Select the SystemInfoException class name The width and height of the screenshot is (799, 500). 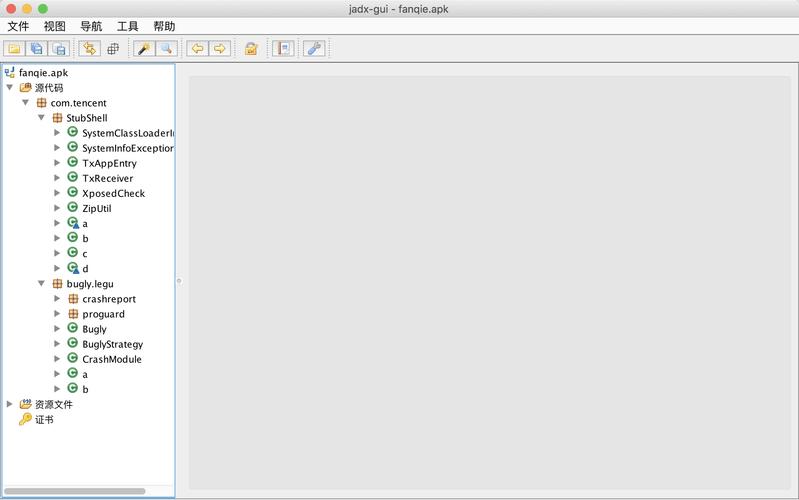pos(128,148)
